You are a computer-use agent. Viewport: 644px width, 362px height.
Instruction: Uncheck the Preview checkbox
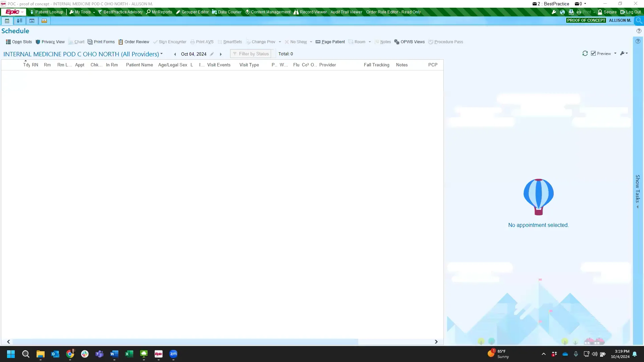pyautogui.click(x=593, y=54)
